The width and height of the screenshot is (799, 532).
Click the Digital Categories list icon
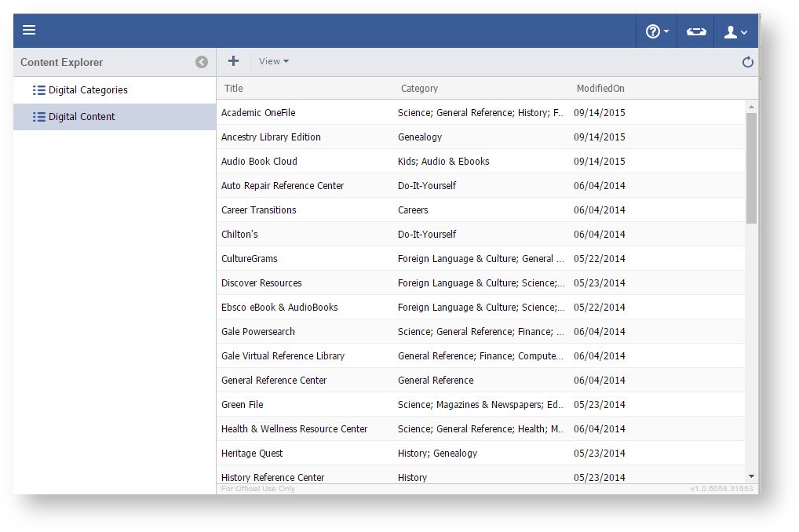(x=38, y=90)
